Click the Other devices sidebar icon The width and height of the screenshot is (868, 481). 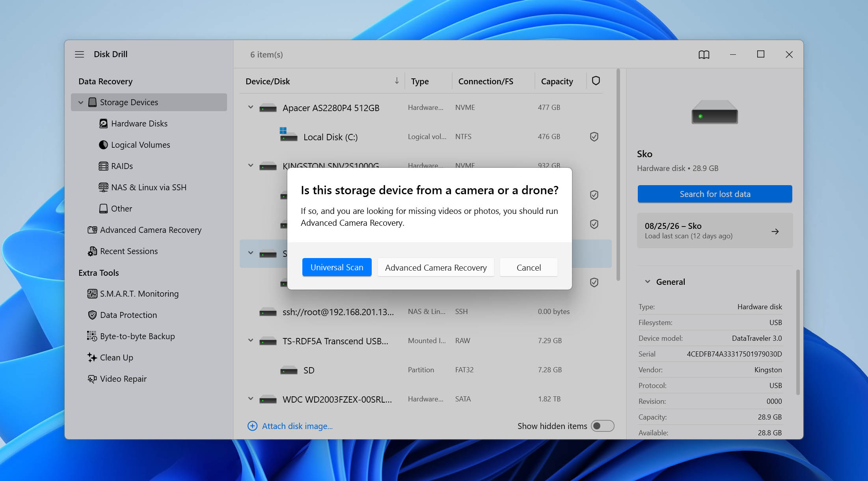coord(103,209)
